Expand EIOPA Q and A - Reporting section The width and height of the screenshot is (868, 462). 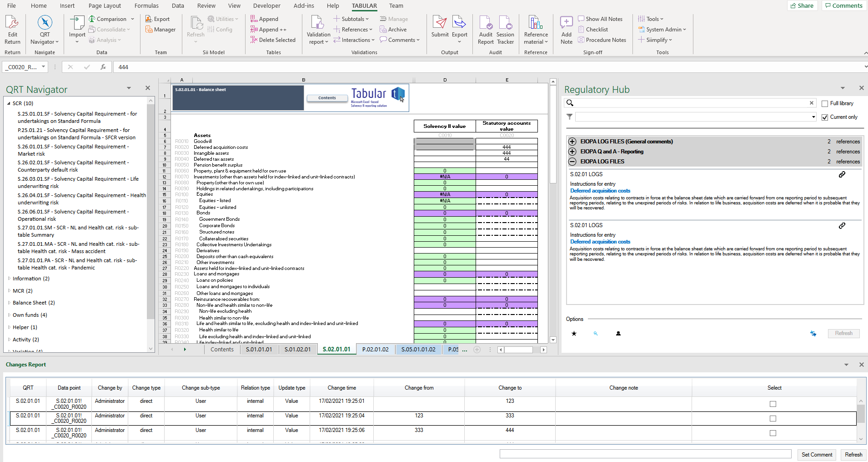tap(572, 152)
